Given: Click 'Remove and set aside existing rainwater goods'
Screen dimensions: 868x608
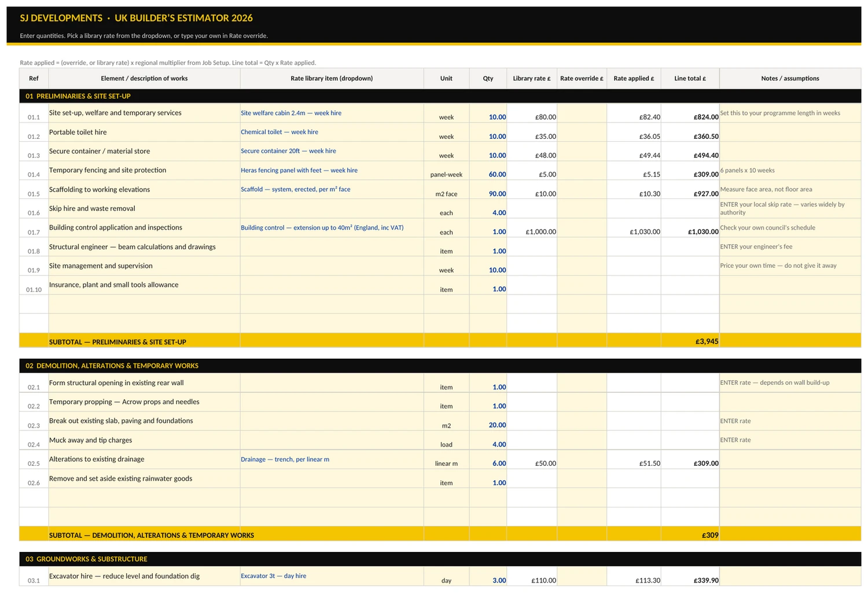Looking at the screenshot, I should coord(144,478).
